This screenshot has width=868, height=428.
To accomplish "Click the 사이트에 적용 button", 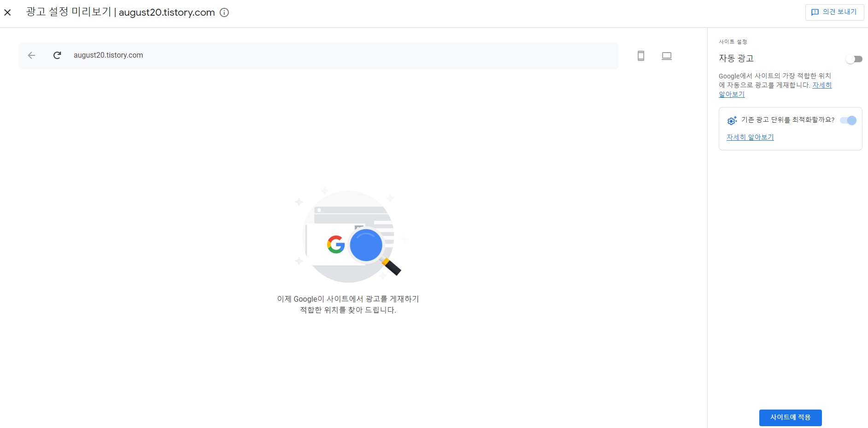I will (791, 417).
